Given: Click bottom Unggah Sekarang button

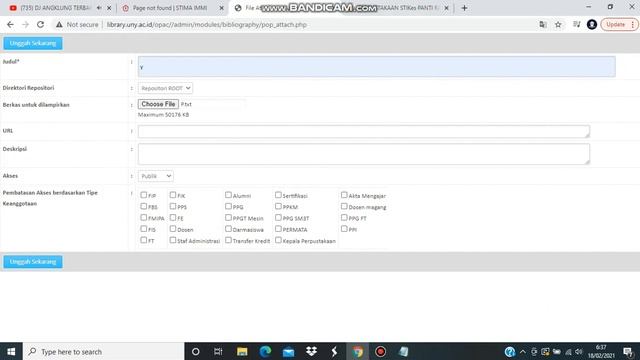Looking at the screenshot, I should (33, 262).
